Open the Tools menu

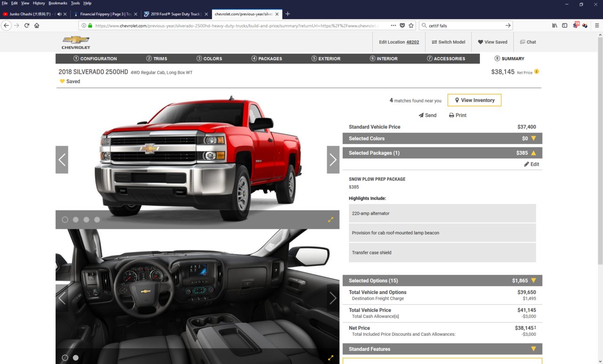pos(75,3)
